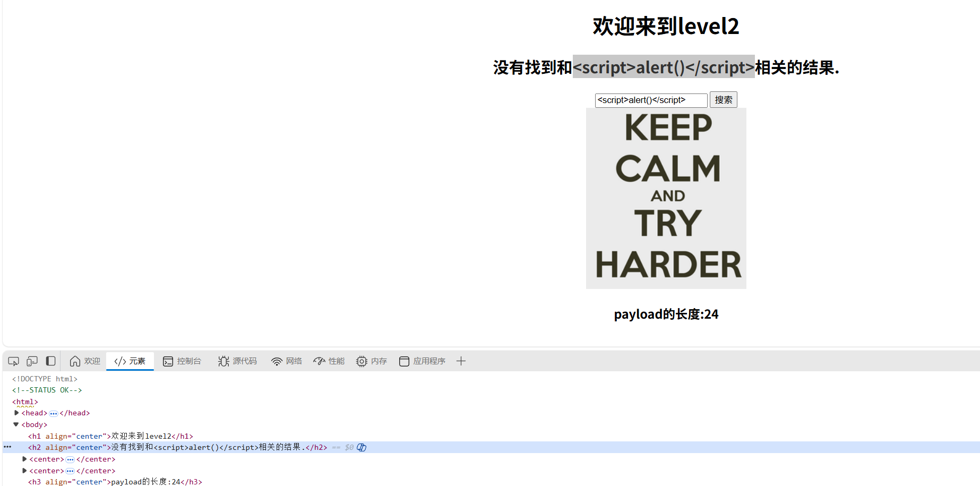
Task: Expand the head node in the DOM tree
Action: click(16, 413)
